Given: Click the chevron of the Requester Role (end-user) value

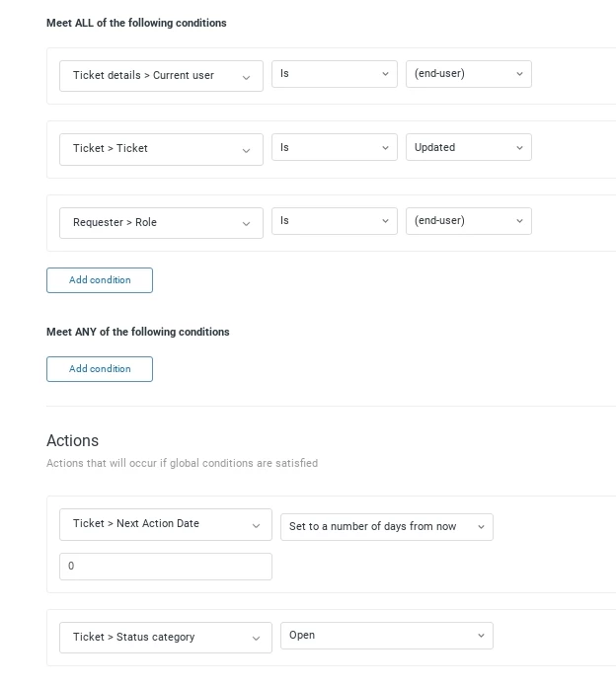Looking at the screenshot, I should 519,221.
